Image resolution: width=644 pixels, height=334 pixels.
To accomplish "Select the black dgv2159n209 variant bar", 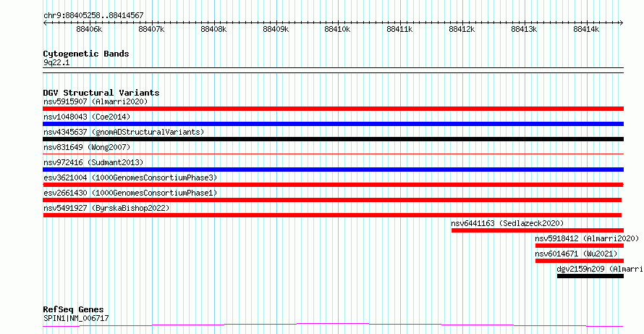I will (590, 276).
